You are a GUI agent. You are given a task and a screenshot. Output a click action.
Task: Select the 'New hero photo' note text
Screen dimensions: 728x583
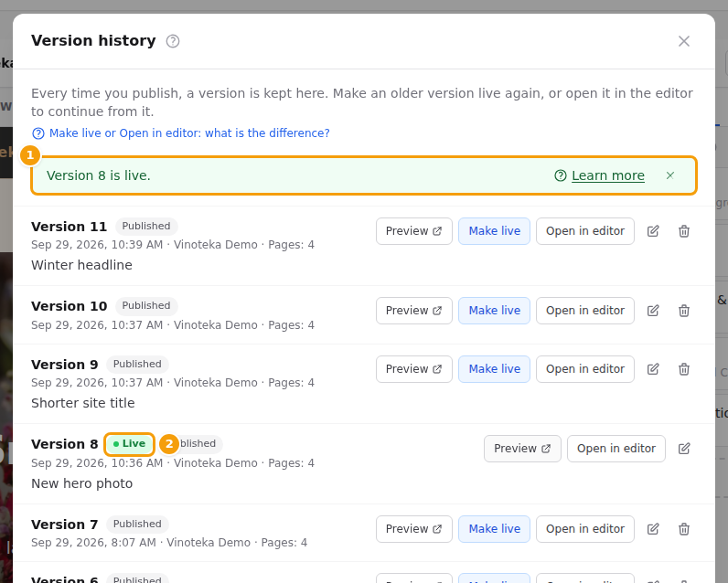81,483
